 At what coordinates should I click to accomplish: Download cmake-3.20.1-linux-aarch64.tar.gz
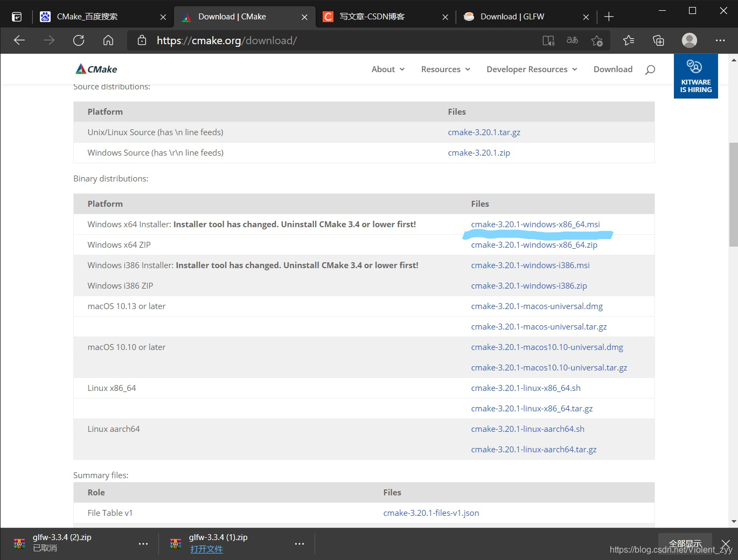coord(534,450)
